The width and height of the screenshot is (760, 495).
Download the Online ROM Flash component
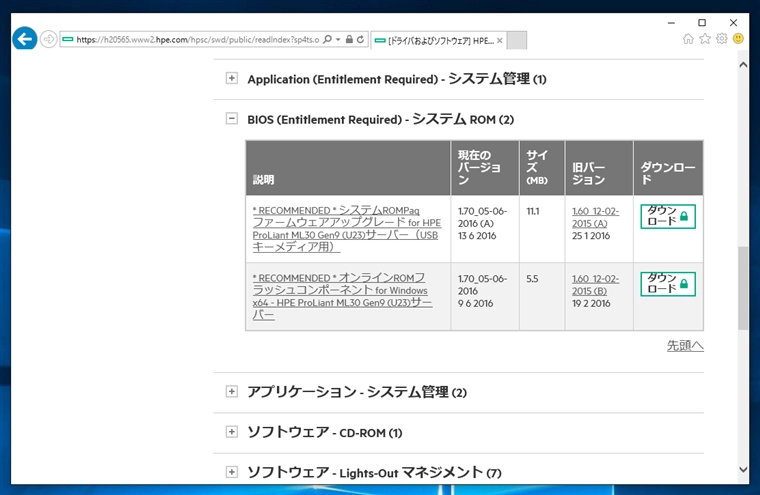click(668, 284)
